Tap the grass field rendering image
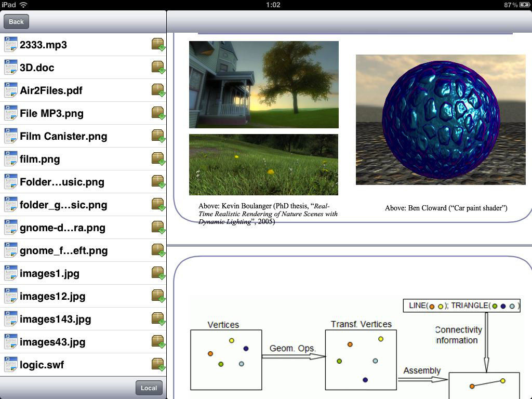This screenshot has height=399, width=532. point(263,165)
